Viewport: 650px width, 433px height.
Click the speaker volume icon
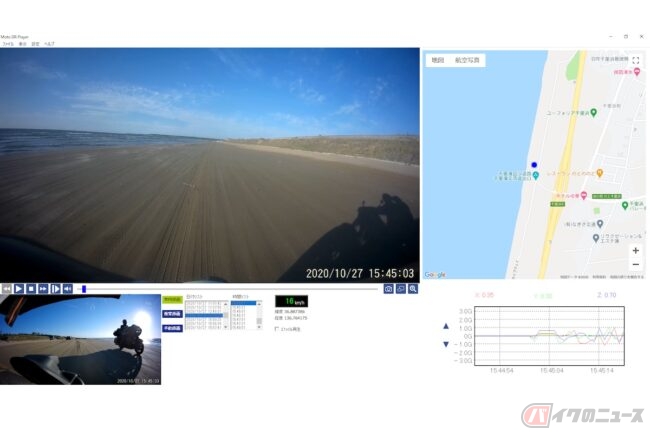[68, 289]
